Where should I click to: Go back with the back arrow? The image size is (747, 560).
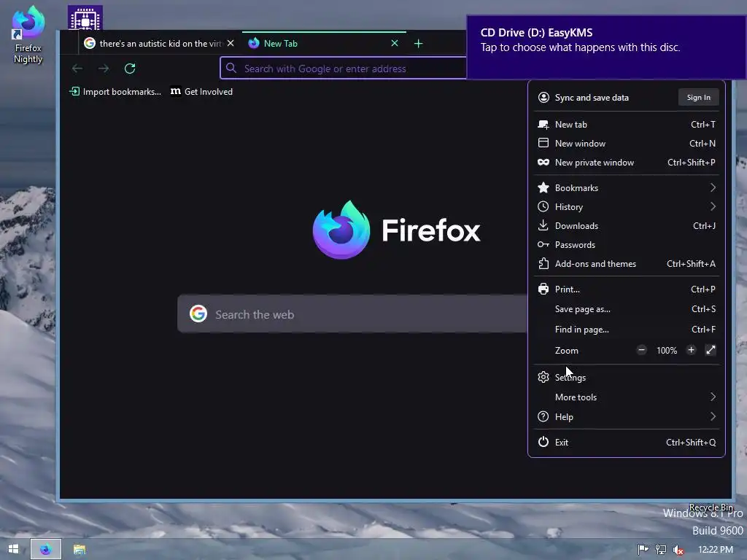[77, 69]
